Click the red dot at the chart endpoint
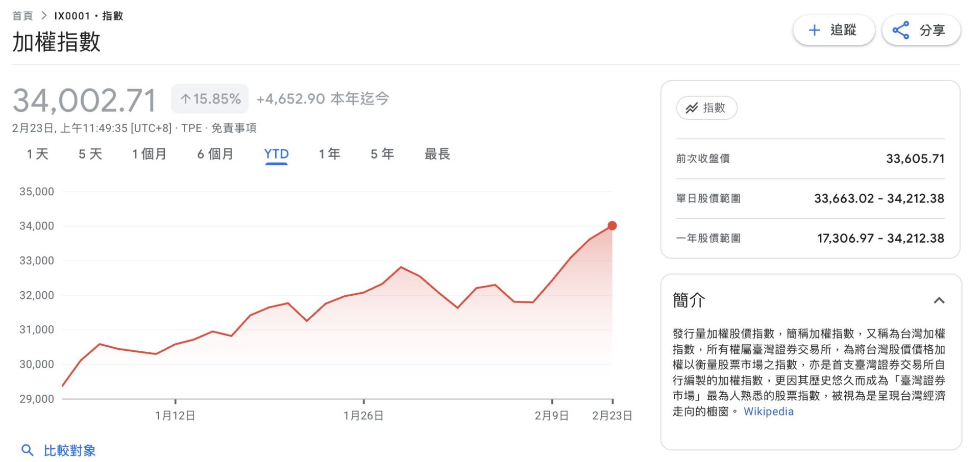This screenshot has width=980, height=462. (x=612, y=225)
